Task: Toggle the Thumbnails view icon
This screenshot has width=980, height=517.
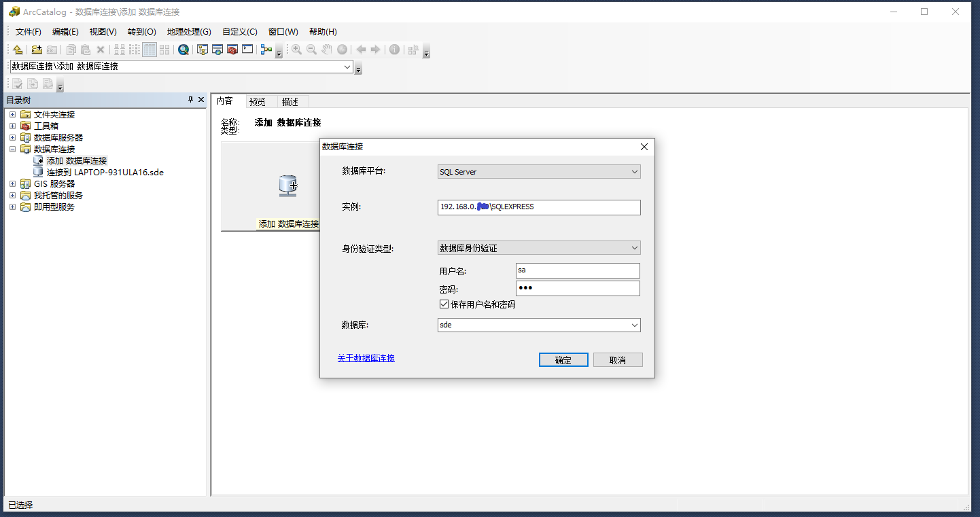Action: [164, 49]
